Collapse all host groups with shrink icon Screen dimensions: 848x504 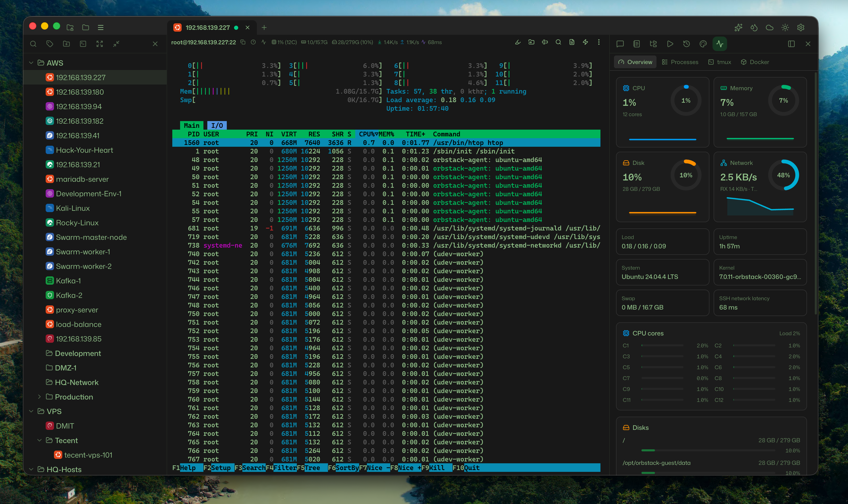pos(116,44)
